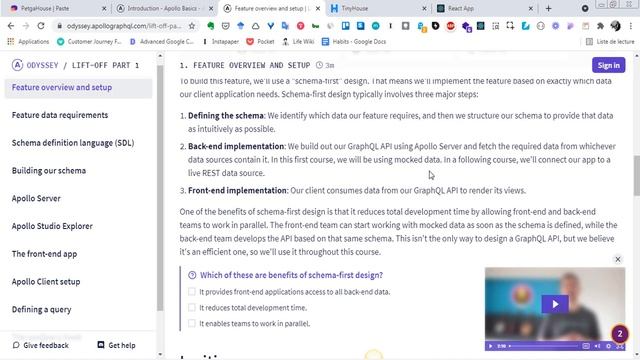
Task: Close the floating video player
Action: pyautogui.click(x=618, y=259)
